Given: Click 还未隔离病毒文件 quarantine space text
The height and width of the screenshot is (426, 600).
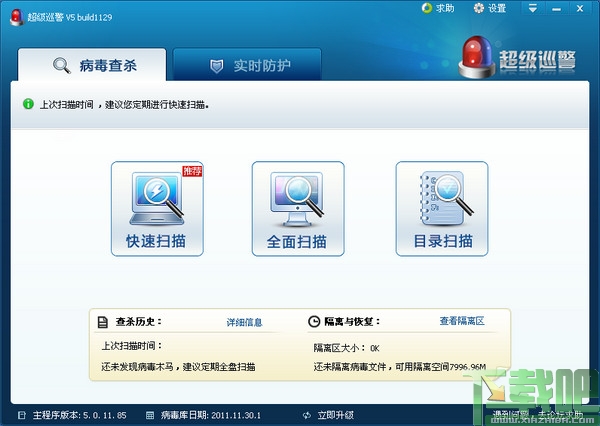Looking at the screenshot, I should click(400, 367).
